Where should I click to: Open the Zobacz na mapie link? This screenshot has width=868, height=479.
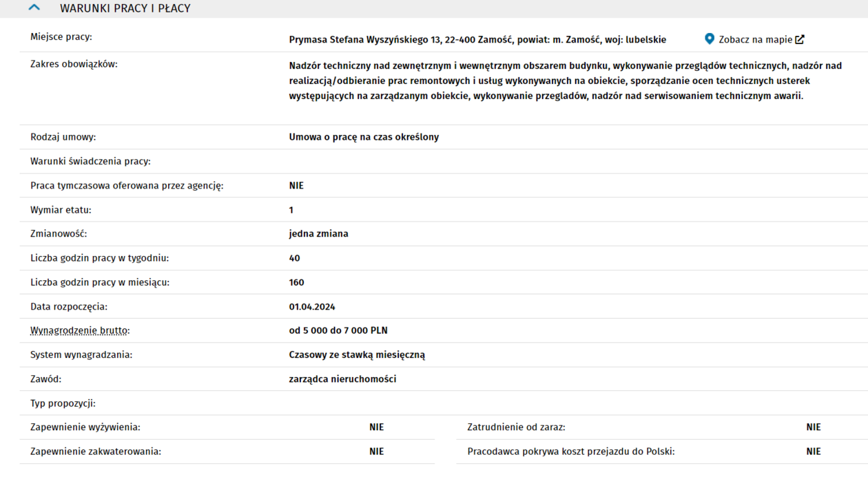click(755, 39)
